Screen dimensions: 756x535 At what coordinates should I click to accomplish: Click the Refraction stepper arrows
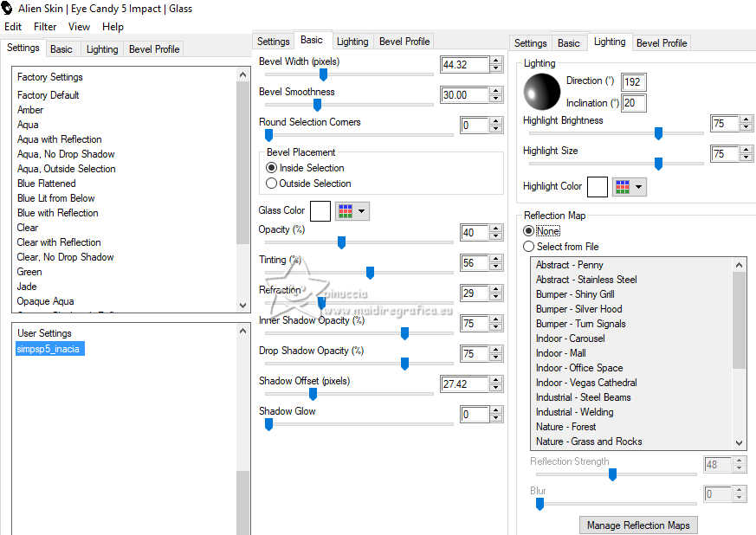tap(496, 293)
